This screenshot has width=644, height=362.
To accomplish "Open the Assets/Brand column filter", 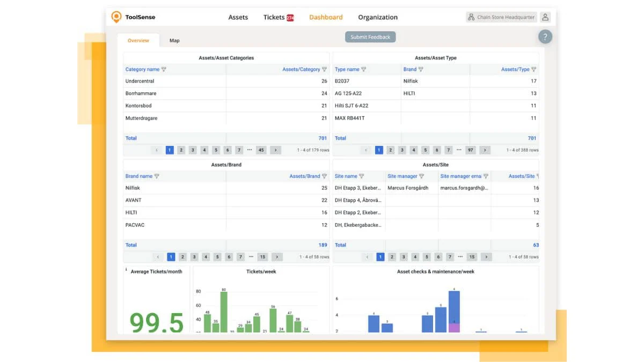I will pos(324,176).
